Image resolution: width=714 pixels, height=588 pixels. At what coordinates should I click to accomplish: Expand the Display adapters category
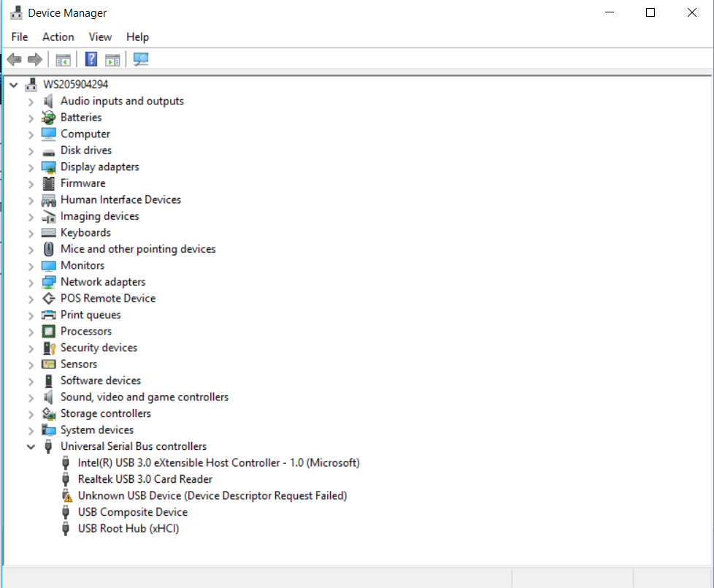31,167
